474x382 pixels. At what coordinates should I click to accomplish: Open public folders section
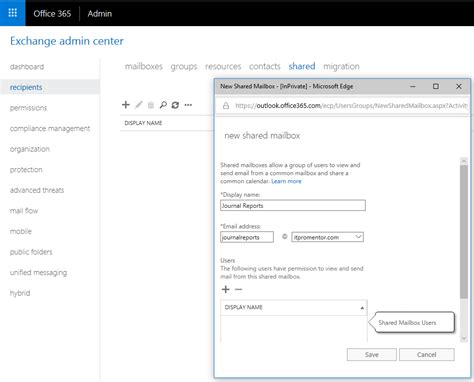tap(31, 252)
